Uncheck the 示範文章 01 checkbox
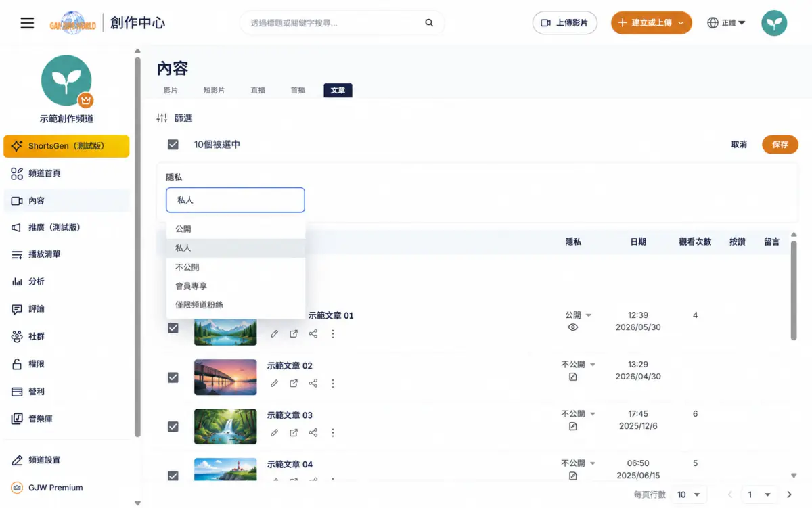Screen dimensions: 812x508 [173, 328]
